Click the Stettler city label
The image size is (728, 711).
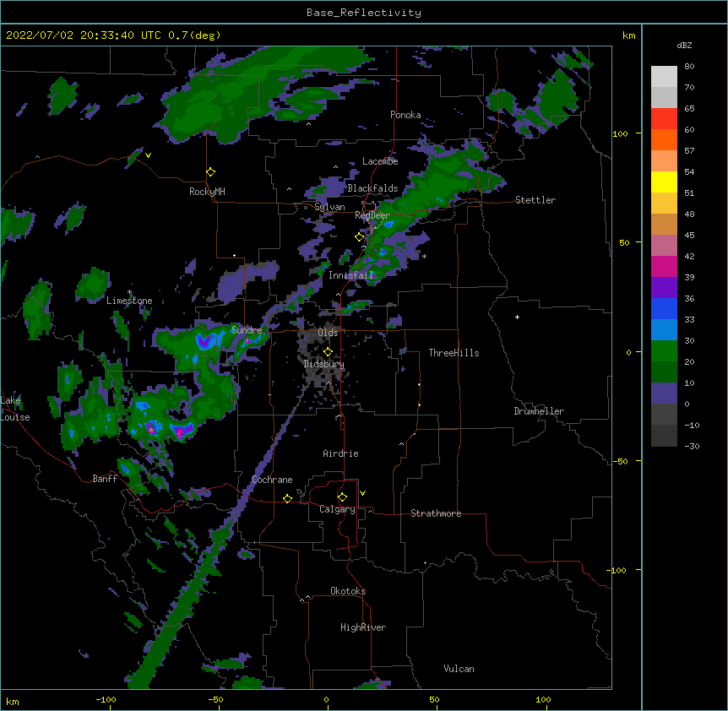point(535,200)
